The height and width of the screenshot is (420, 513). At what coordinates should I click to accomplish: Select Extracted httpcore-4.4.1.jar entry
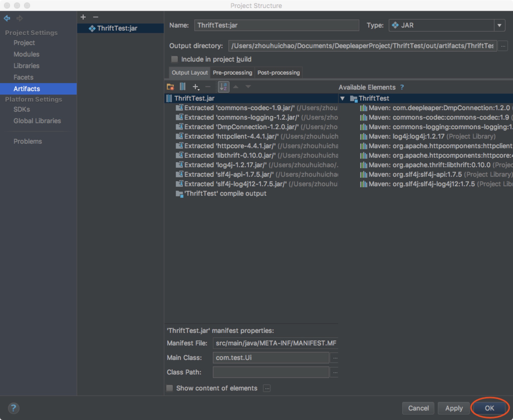(256, 146)
